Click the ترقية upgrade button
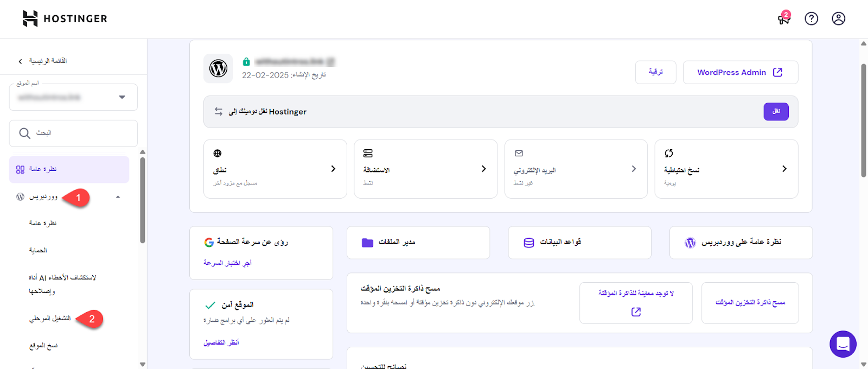The image size is (868, 369). (x=655, y=72)
